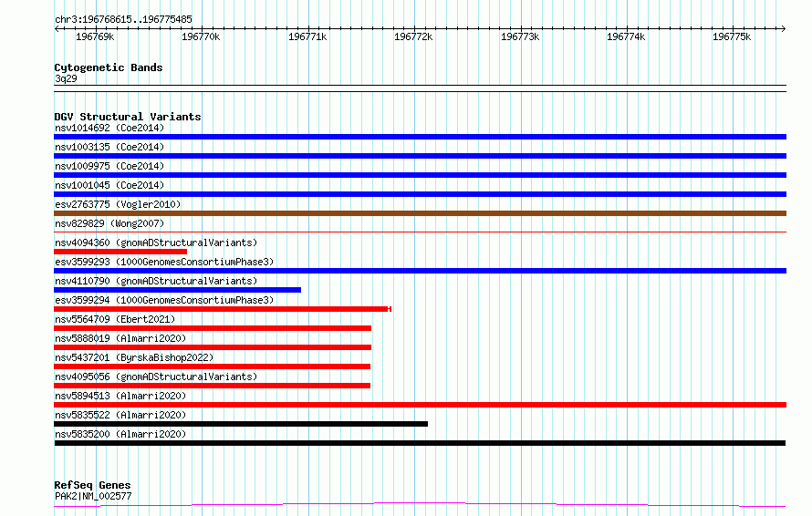The image size is (812, 516).
Task: Open nsv4095056 (gnomADStructuralVariants) label
Action: [x=156, y=377]
